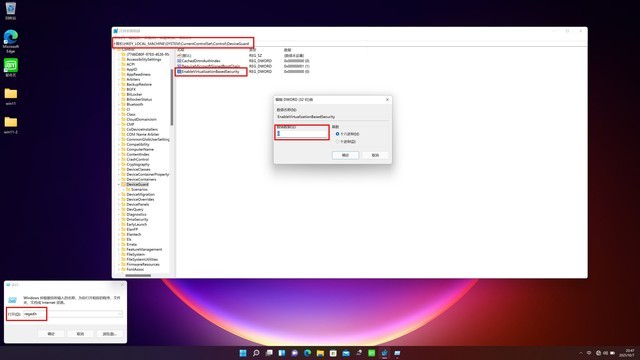
Task: Open File Explorer from the taskbar
Action: 320,353
